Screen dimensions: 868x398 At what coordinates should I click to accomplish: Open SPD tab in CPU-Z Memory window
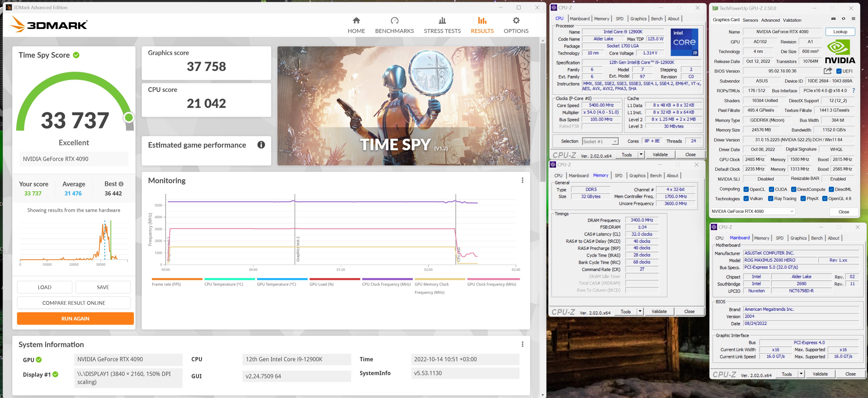point(618,175)
